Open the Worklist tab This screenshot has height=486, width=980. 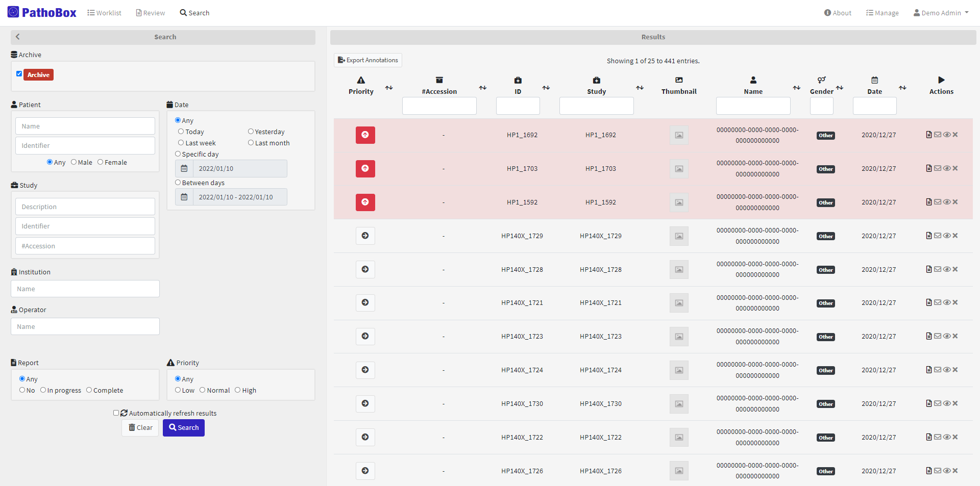coord(104,13)
